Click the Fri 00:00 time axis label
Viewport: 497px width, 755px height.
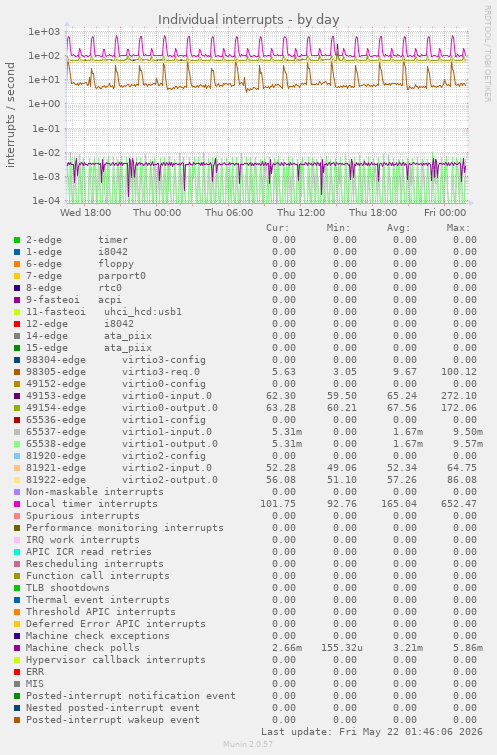(445, 212)
